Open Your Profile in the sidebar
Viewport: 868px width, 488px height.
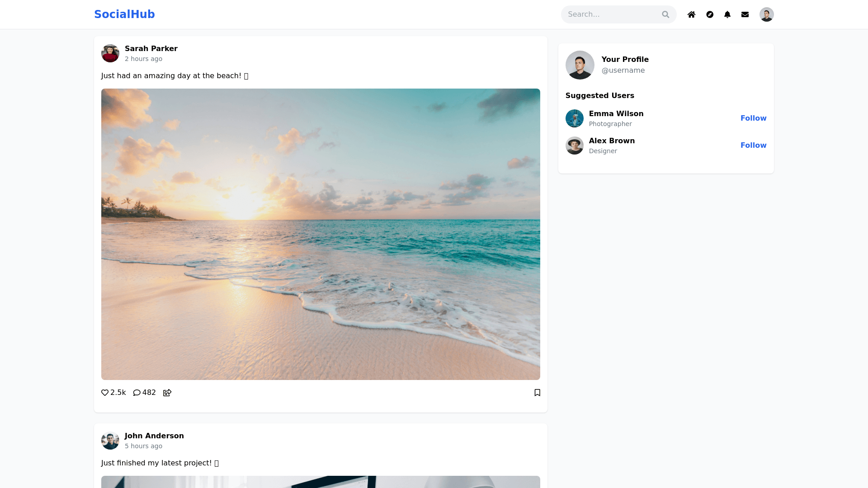click(625, 59)
